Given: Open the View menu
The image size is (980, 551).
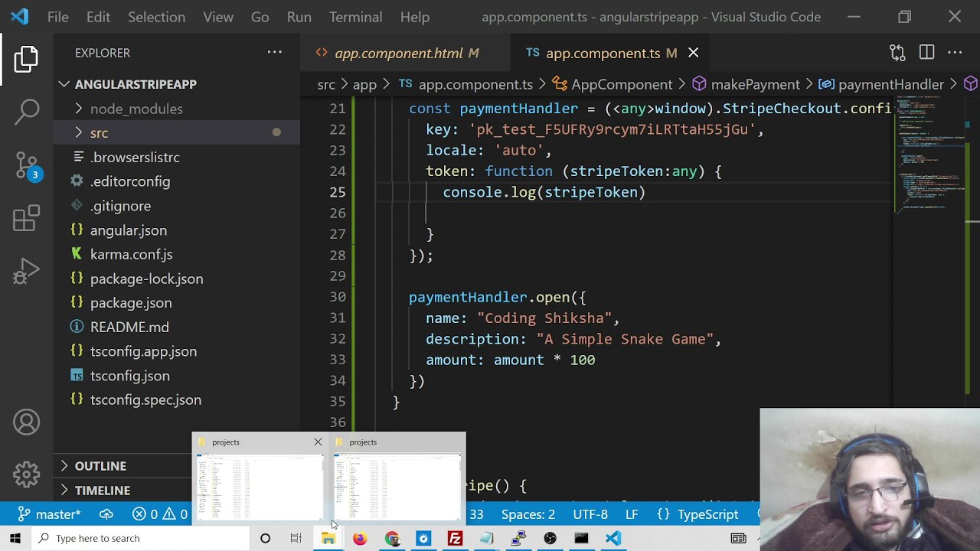Looking at the screenshot, I should 218,17.
